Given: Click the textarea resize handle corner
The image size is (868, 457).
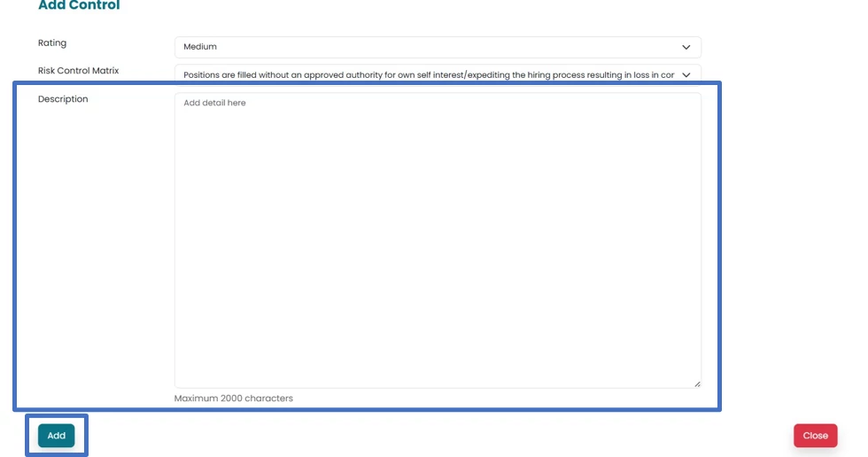Looking at the screenshot, I should 696,383.
